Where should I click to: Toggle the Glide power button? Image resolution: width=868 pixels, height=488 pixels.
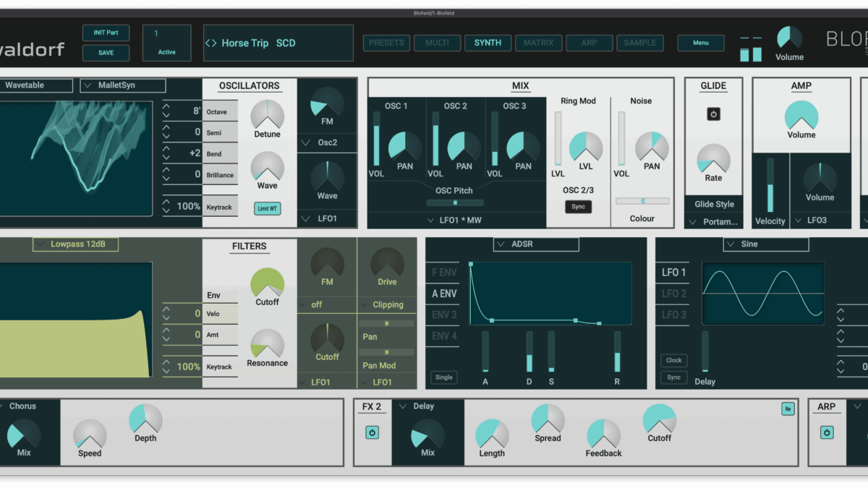point(713,114)
